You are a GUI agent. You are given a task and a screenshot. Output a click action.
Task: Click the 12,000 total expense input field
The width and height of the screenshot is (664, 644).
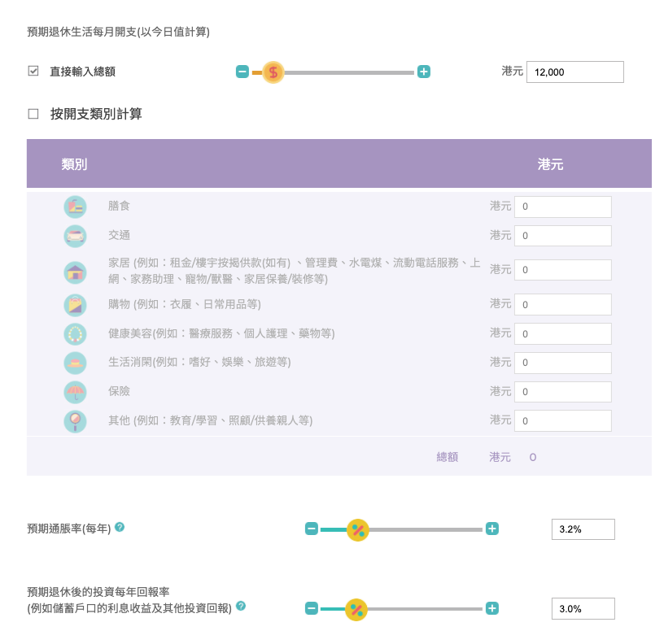tap(574, 72)
